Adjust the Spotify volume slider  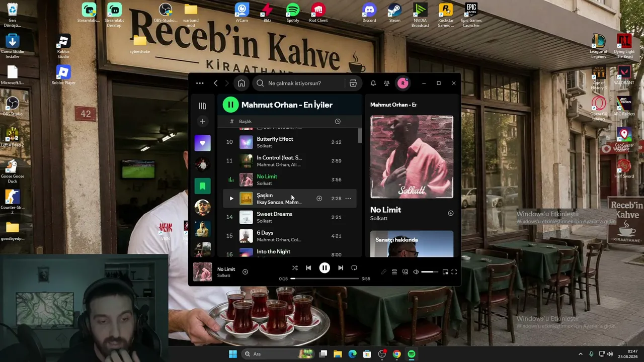point(430,272)
